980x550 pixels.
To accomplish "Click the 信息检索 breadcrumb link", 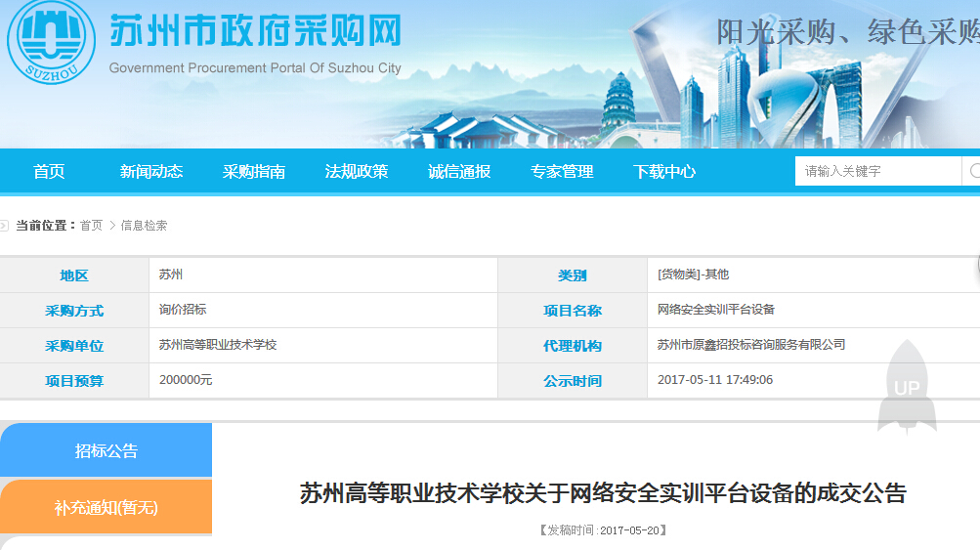I will coord(144,226).
